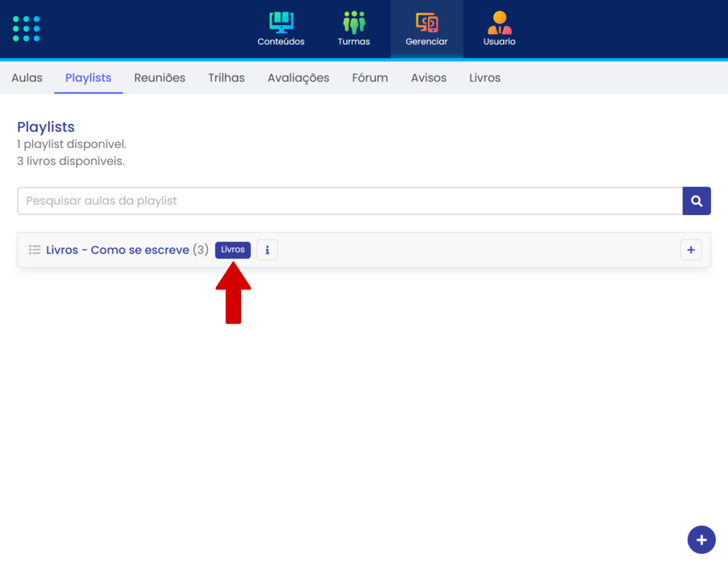Open the Reuniões tab
This screenshot has height=566, width=728.
coord(159,78)
